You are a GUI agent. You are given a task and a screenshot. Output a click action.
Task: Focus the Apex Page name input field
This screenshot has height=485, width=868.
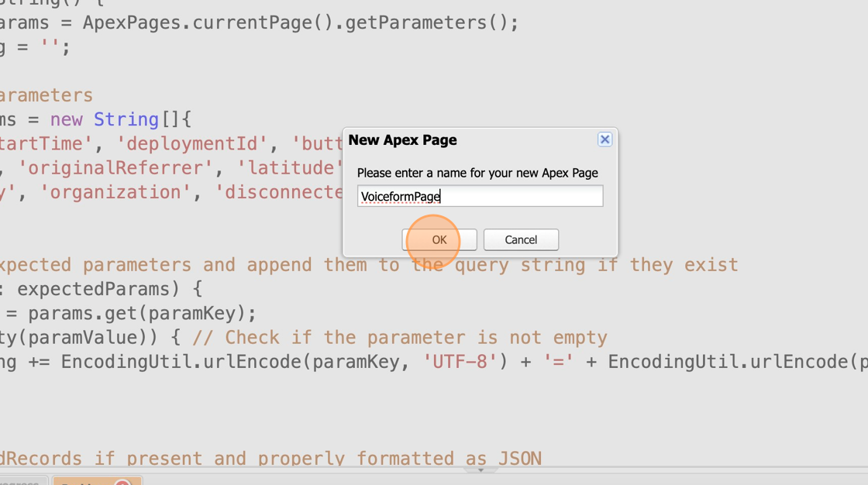(480, 196)
